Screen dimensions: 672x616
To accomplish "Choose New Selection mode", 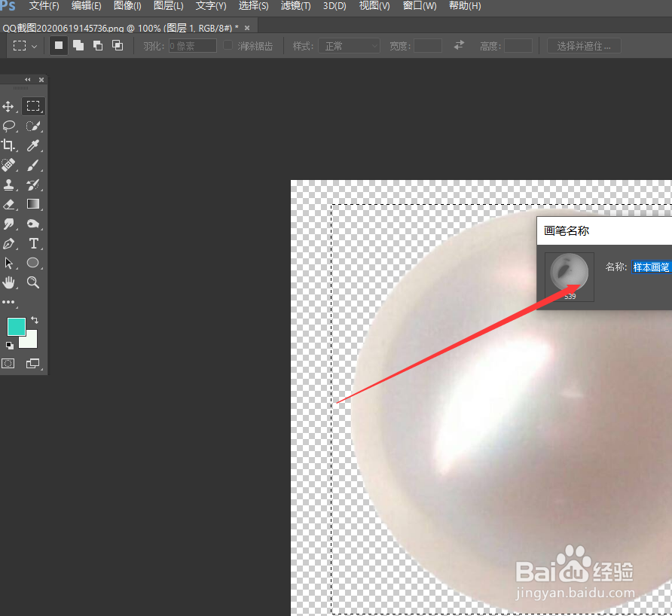I will click(59, 45).
